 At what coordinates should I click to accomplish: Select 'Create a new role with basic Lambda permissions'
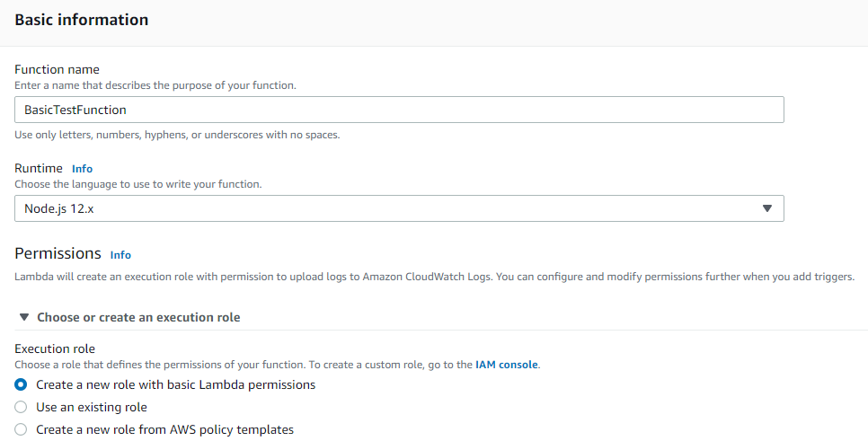pyautogui.click(x=21, y=384)
